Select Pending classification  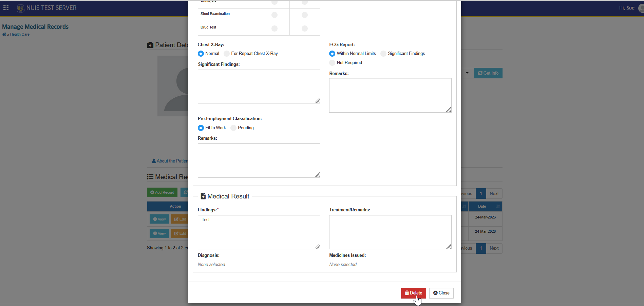233,128
